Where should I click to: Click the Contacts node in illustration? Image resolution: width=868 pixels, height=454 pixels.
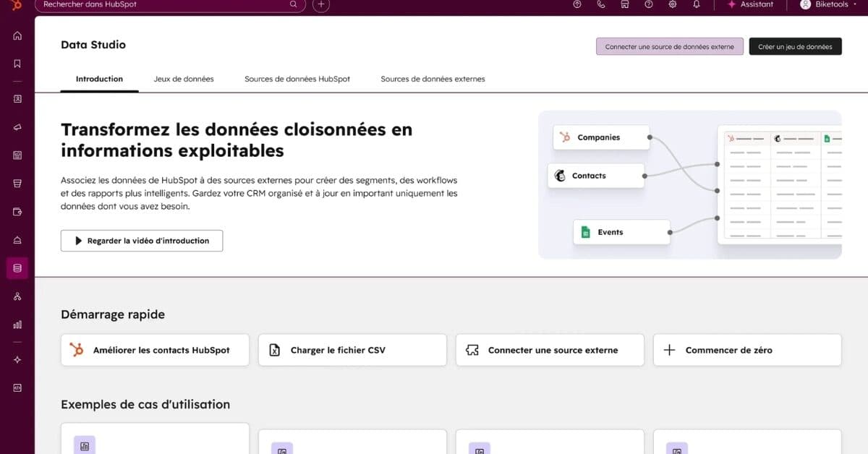(x=596, y=176)
